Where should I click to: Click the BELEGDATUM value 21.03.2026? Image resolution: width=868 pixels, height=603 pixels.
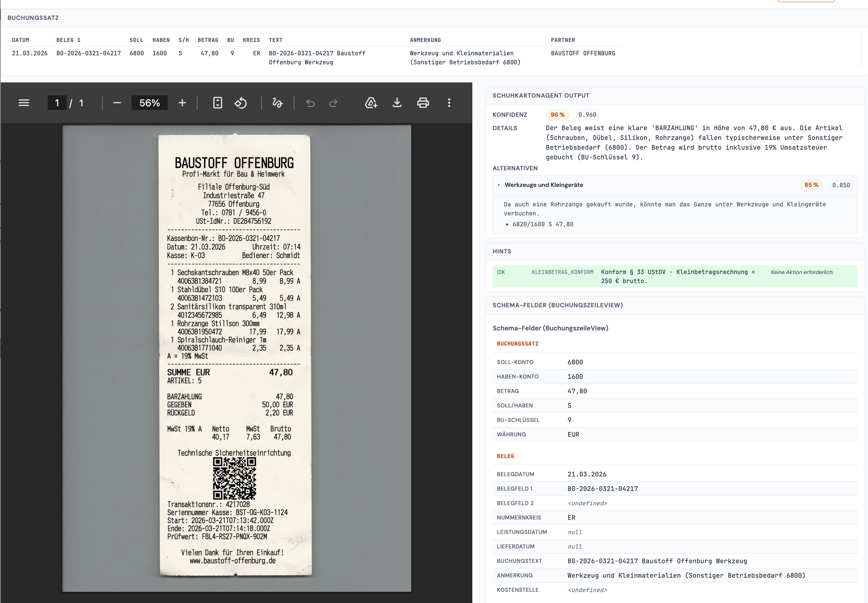587,474
